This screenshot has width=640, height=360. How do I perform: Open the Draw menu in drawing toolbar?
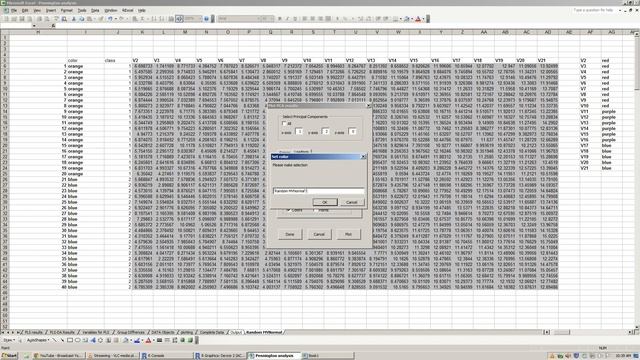tap(9, 340)
